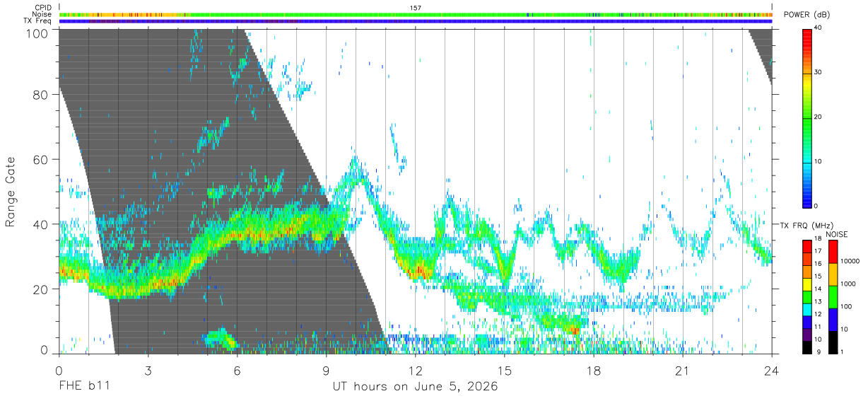
Task: Click the 30 label on the POWER color bar
Action: [x=818, y=73]
